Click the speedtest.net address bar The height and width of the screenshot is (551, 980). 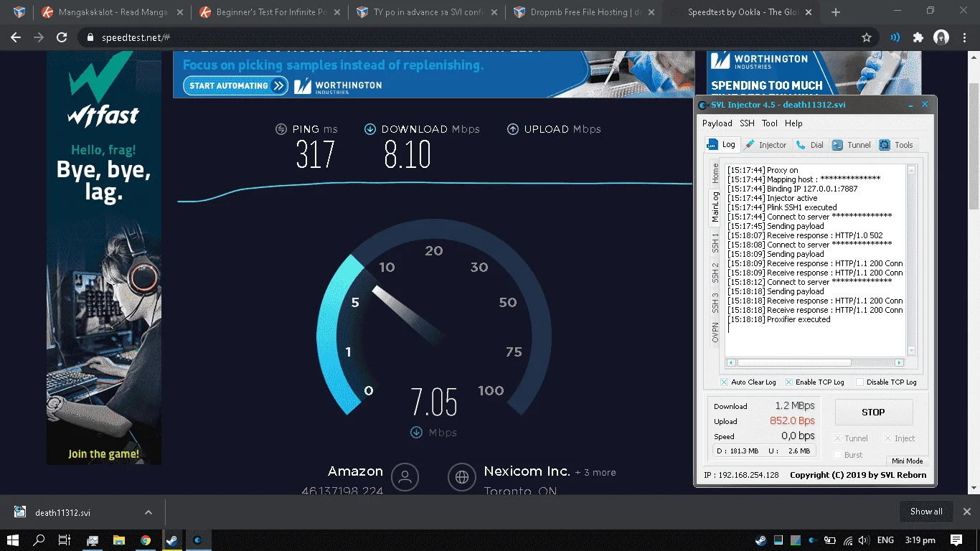coord(473,37)
